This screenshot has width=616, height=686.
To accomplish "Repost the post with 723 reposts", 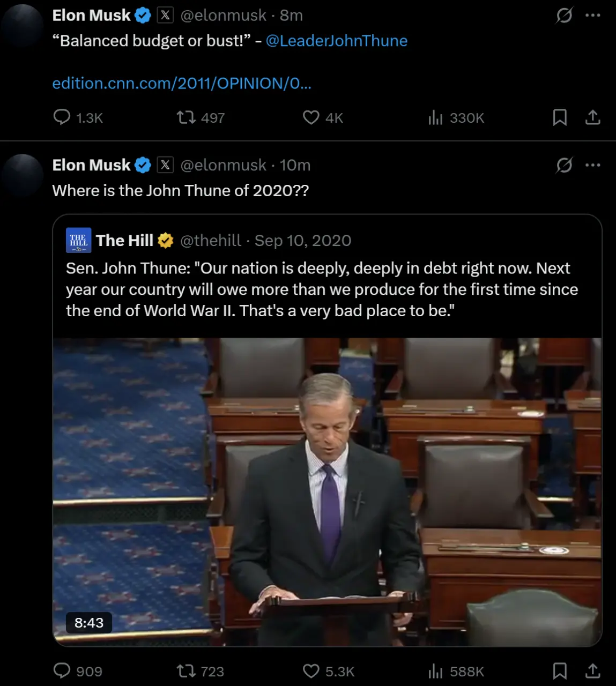I will point(201,671).
